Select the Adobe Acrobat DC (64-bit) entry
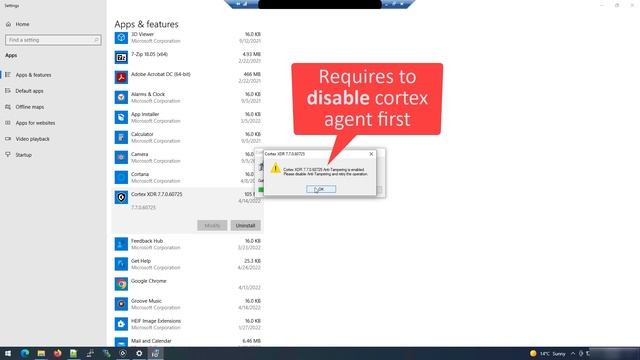640x360 pixels. pyautogui.click(x=187, y=78)
